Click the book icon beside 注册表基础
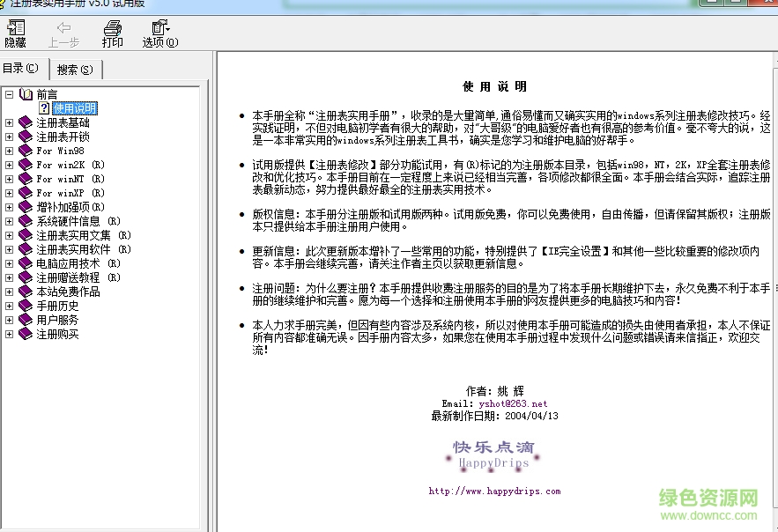This screenshot has width=778, height=532. pyautogui.click(x=24, y=122)
